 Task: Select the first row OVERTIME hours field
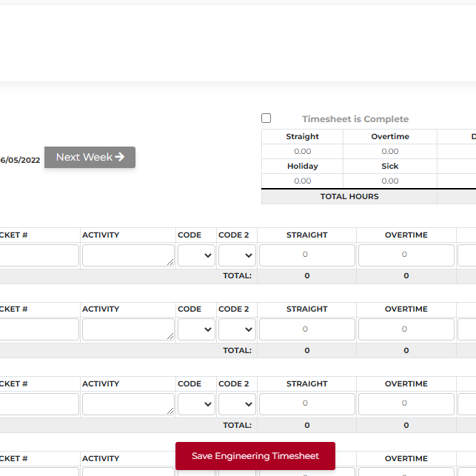406,255
